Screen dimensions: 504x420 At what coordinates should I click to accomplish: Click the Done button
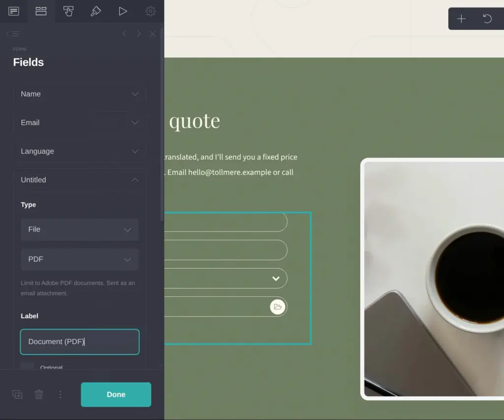click(x=116, y=394)
